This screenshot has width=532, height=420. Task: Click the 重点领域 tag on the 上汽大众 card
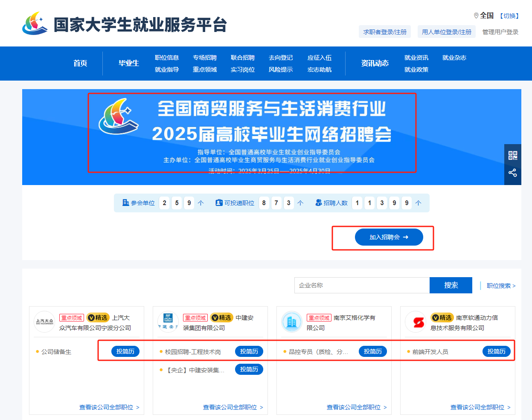(72, 318)
